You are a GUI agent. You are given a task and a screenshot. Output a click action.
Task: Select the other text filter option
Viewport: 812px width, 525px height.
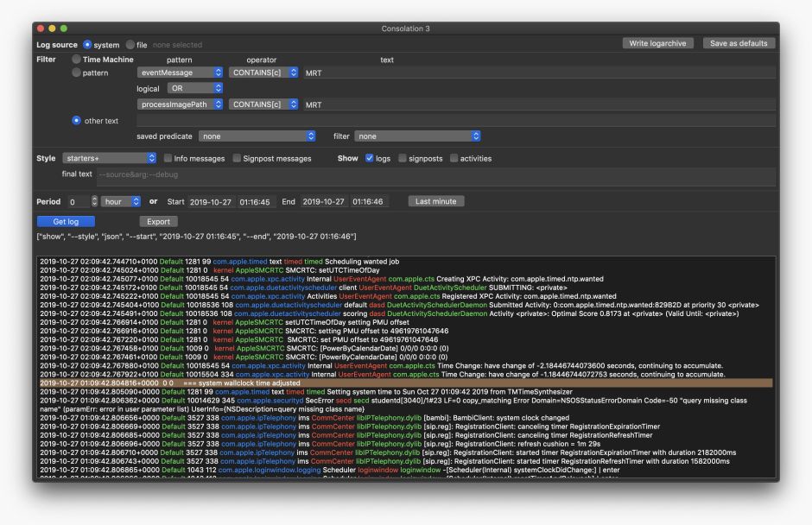pyautogui.click(x=76, y=120)
